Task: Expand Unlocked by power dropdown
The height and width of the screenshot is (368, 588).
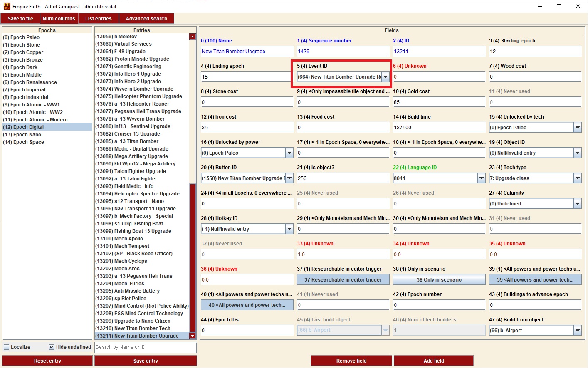Action: coord(289,153)
